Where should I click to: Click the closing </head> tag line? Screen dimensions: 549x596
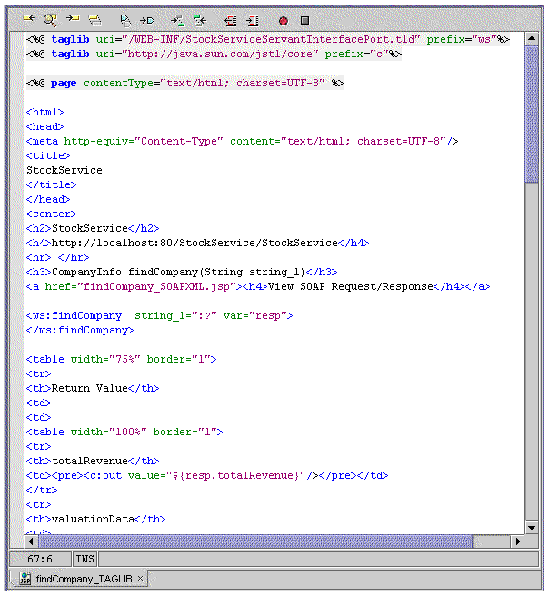point(48,199)
